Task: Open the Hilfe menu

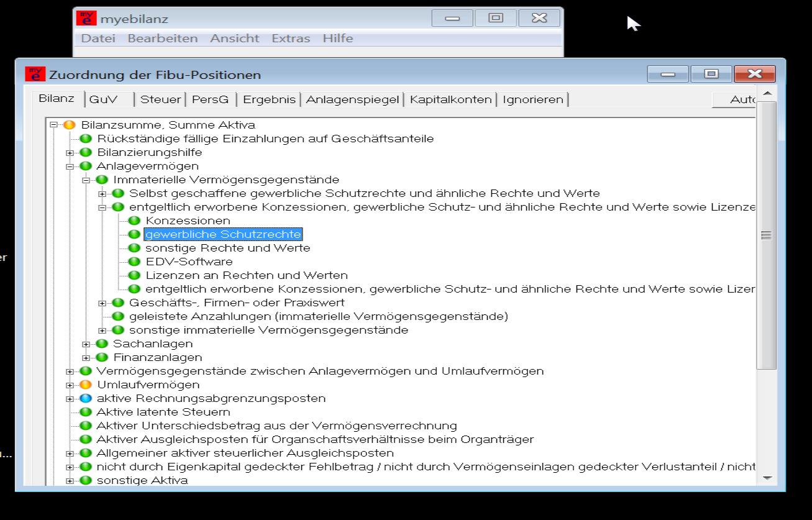Action: [x=338, y=39]
